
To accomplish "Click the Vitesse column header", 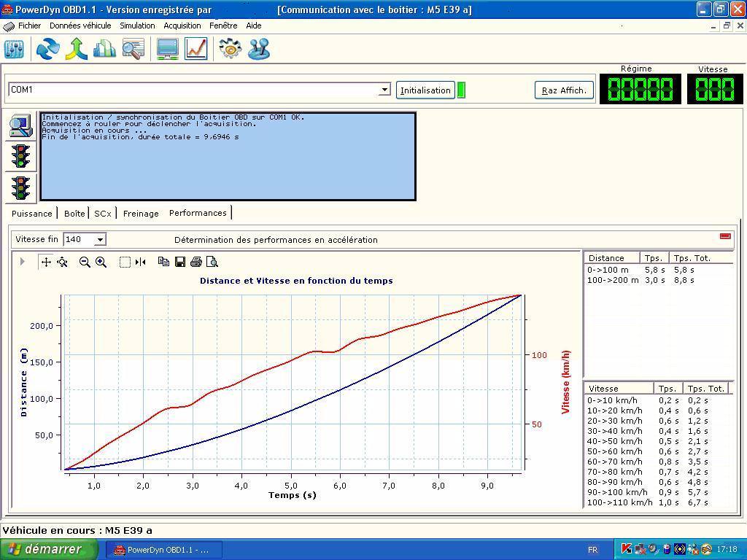I will coord(619,389).
